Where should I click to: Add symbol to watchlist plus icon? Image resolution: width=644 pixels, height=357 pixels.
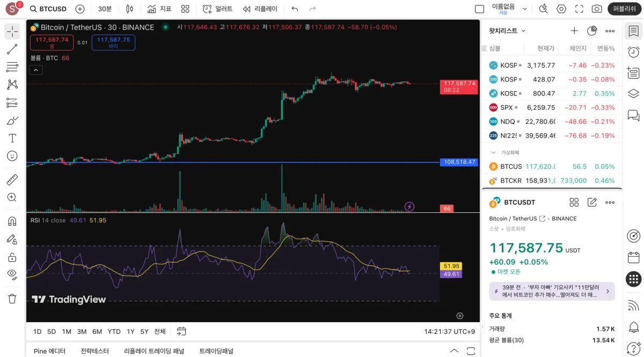coord(574,31)
